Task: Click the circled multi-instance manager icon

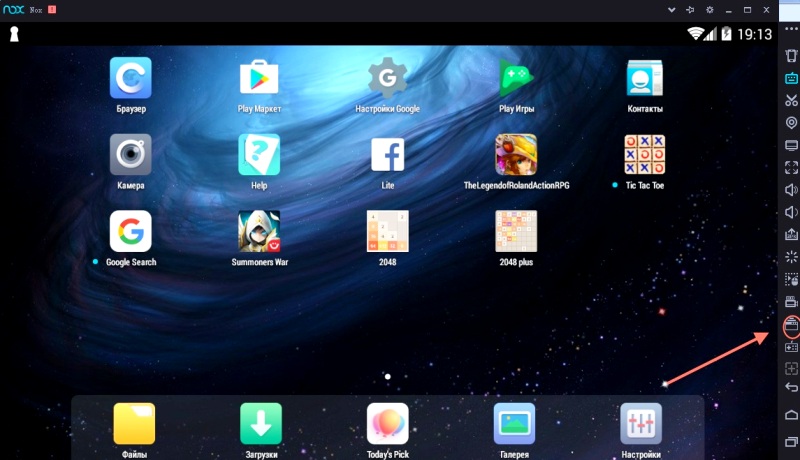Action: pos(791,326)
